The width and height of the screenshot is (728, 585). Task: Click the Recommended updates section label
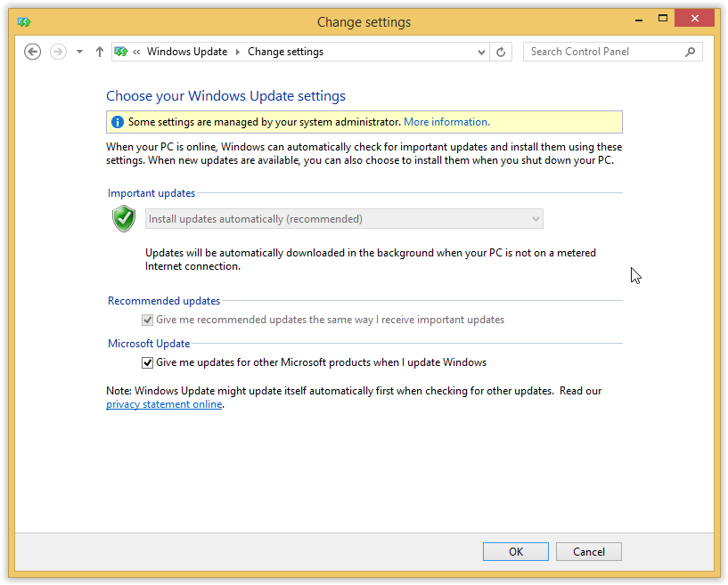pos(164,301)
